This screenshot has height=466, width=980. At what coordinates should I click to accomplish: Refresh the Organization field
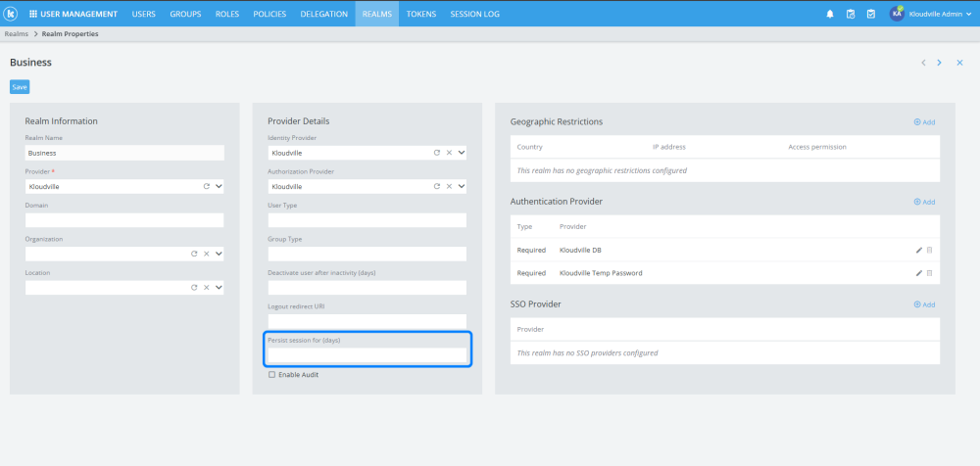[x=194, y=254]
